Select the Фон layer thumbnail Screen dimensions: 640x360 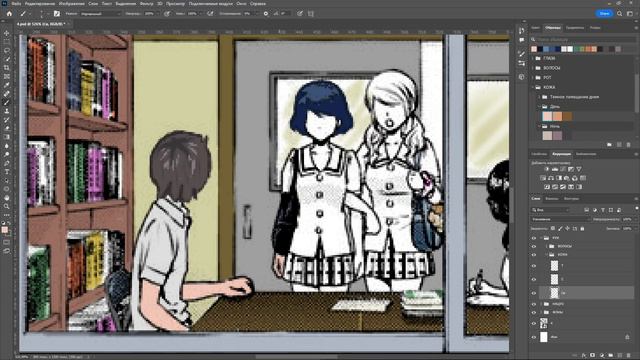[x=544, y=337]
